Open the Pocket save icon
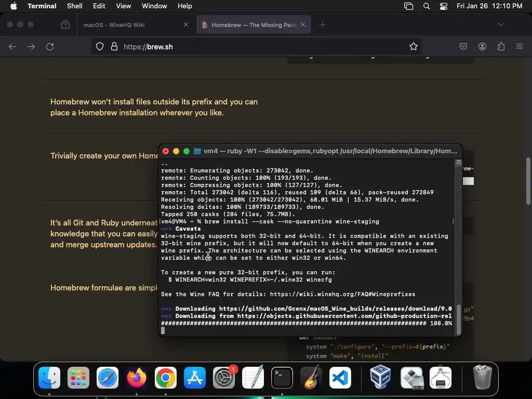Image resolution: width=532 pixels, height=399 pixels. click(463, 46)
